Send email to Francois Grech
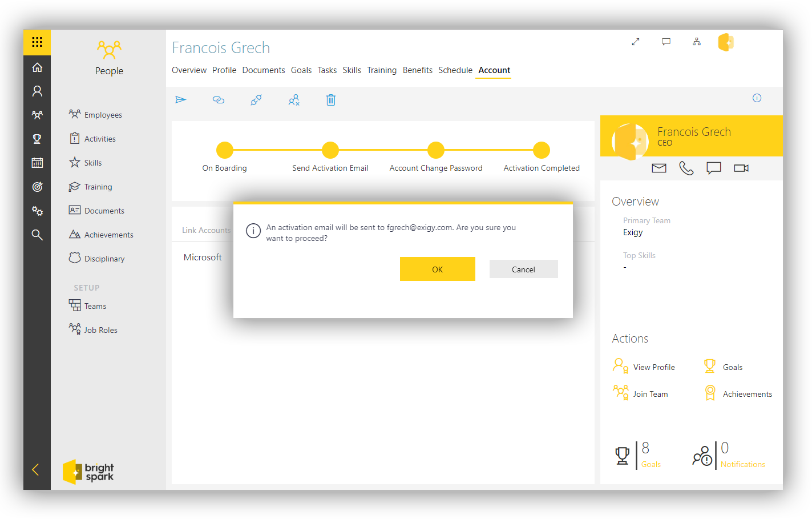812x519 pixels. coord(659,168)
